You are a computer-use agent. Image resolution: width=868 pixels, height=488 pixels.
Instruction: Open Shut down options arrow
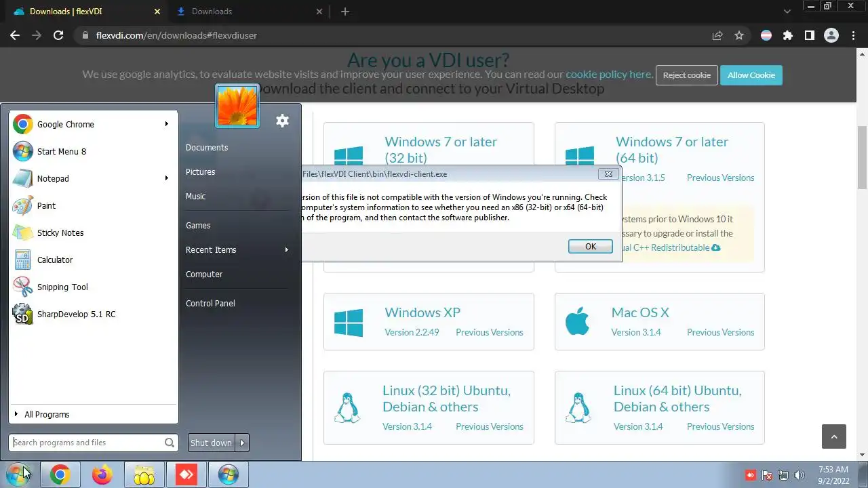click(242, 443)
